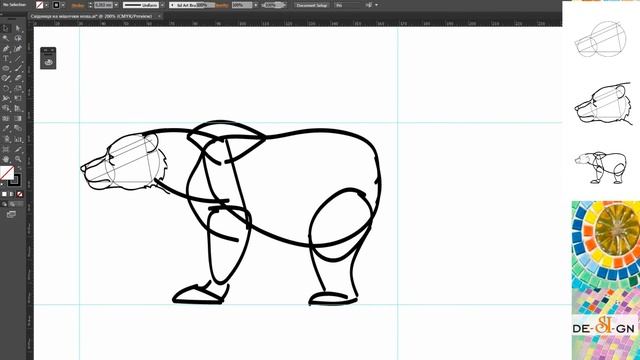Screen dimensions: 640x360
Task: Select the Ellipse shape tool
Action: pos(6,69)
